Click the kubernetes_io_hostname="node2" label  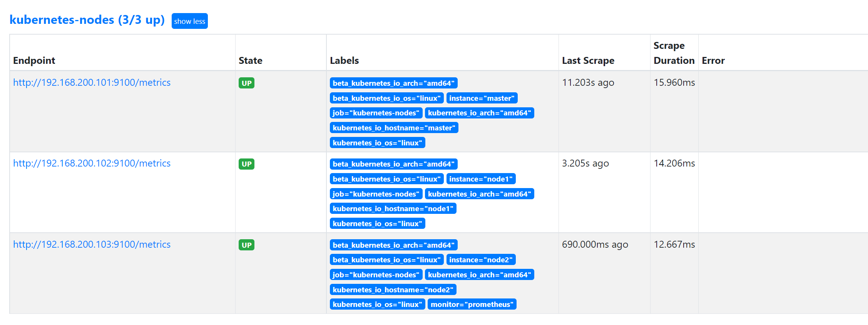point(393,290)
